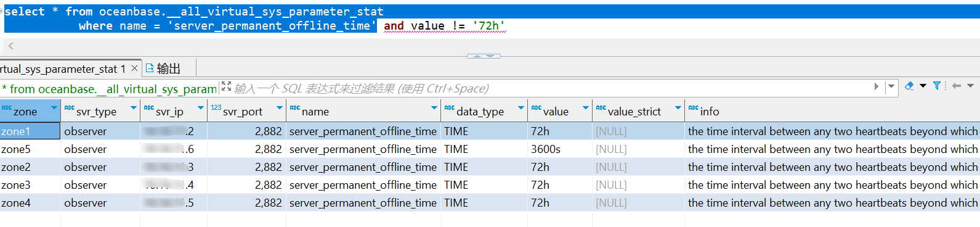Image resolution: width=980 pixels, height=227 pixels.
Task: Select the zone4 cell
Action: 30,203
